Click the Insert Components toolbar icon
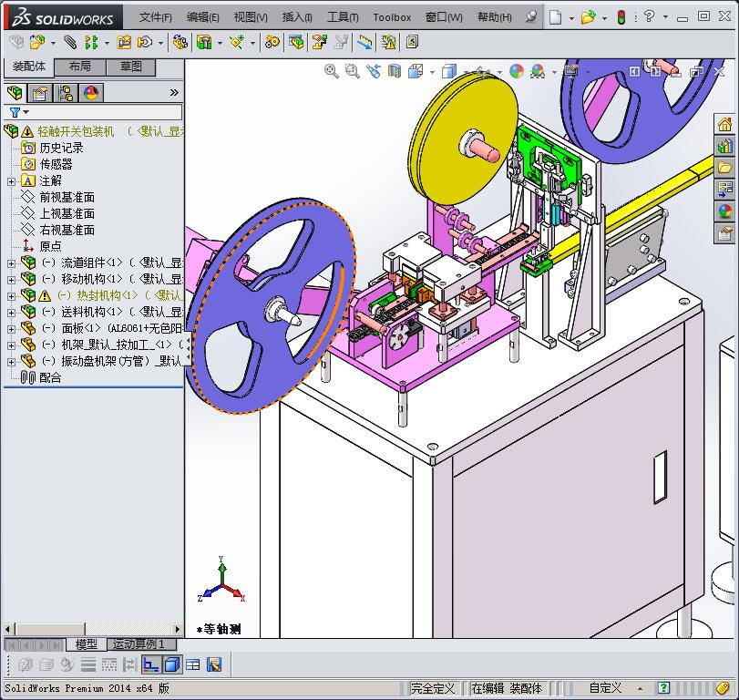This screenshot has height=700, width=739. pos(37,43)
